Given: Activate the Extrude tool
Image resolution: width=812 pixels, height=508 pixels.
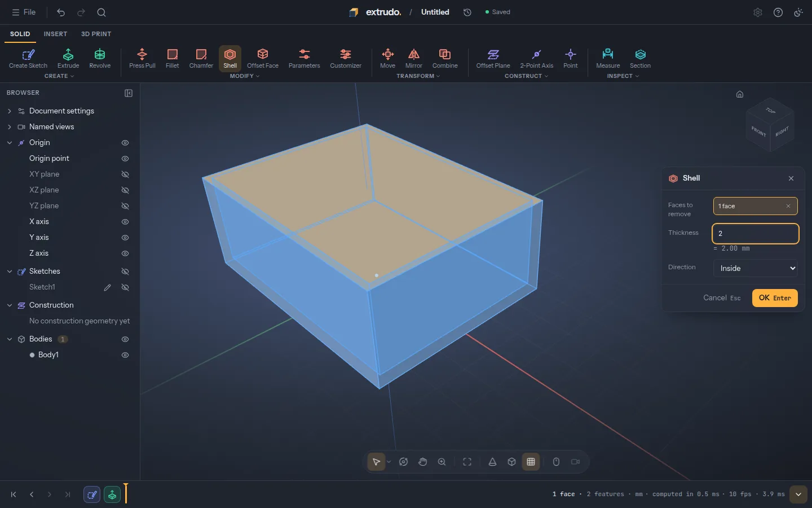Looking at the screenshot, I should (x=68, y=59).
